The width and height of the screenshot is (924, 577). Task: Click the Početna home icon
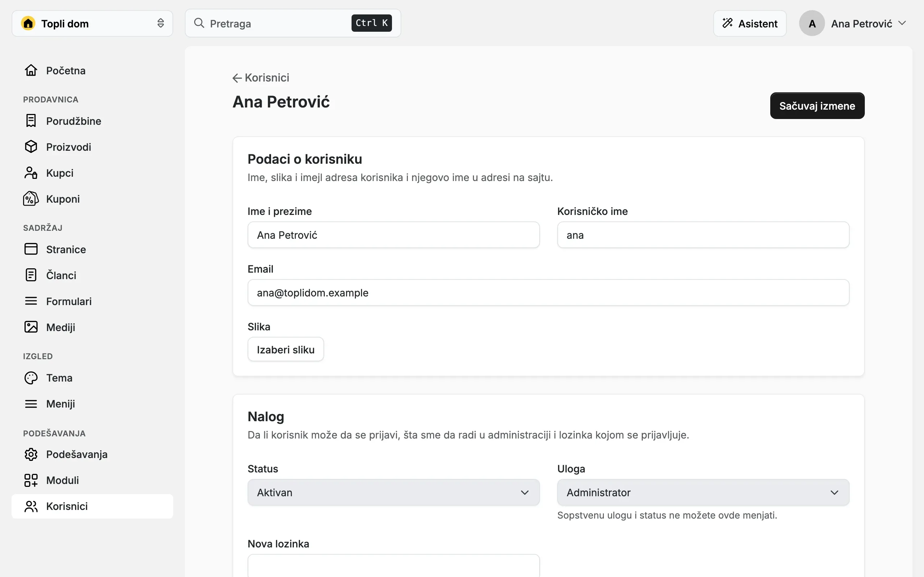pos(31,70)
